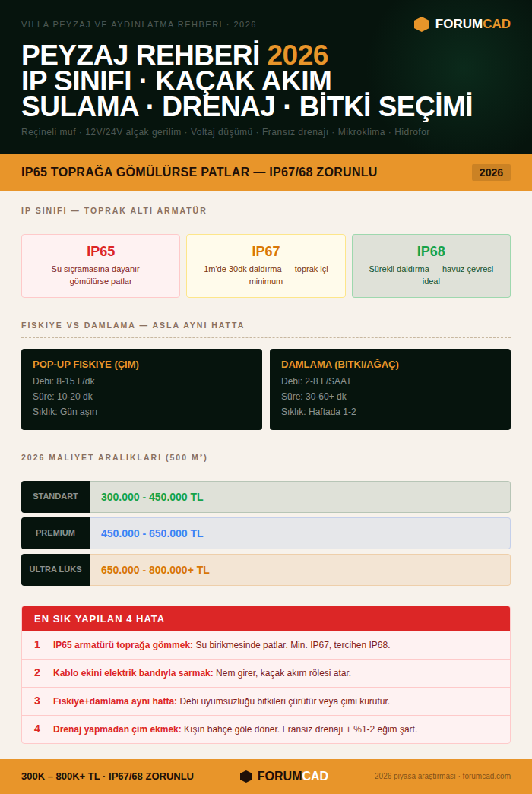Select the IP68 card

pos(431,266)
